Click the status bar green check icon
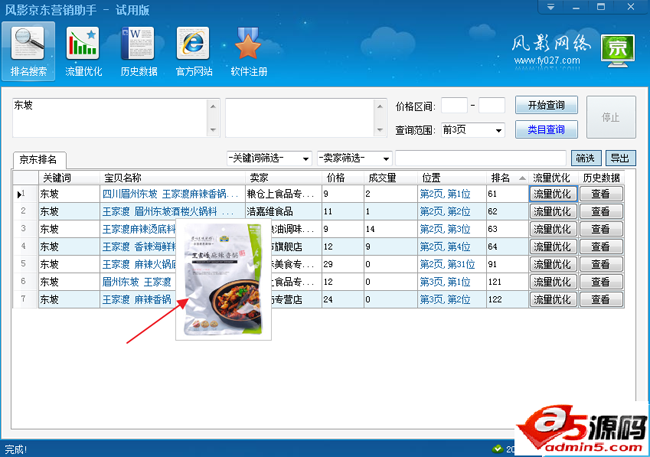This screenshot has width=650, height=457. (x=497, y=449)
